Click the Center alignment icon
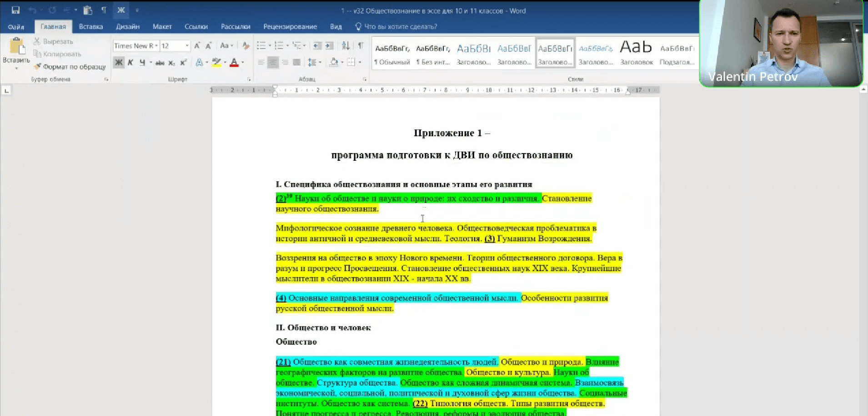The height and width of the screenshot is (416, 868). coord(273,62)
